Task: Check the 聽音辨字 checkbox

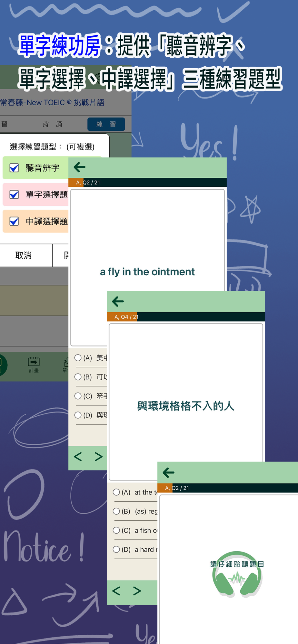Action: [x=14, y=168]
